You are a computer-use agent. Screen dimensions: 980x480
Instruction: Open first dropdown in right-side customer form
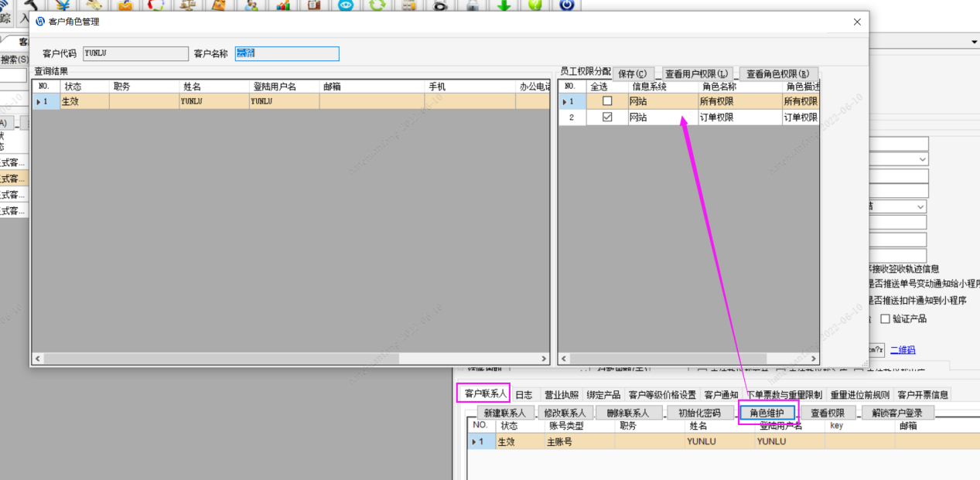tap(922, 159)
